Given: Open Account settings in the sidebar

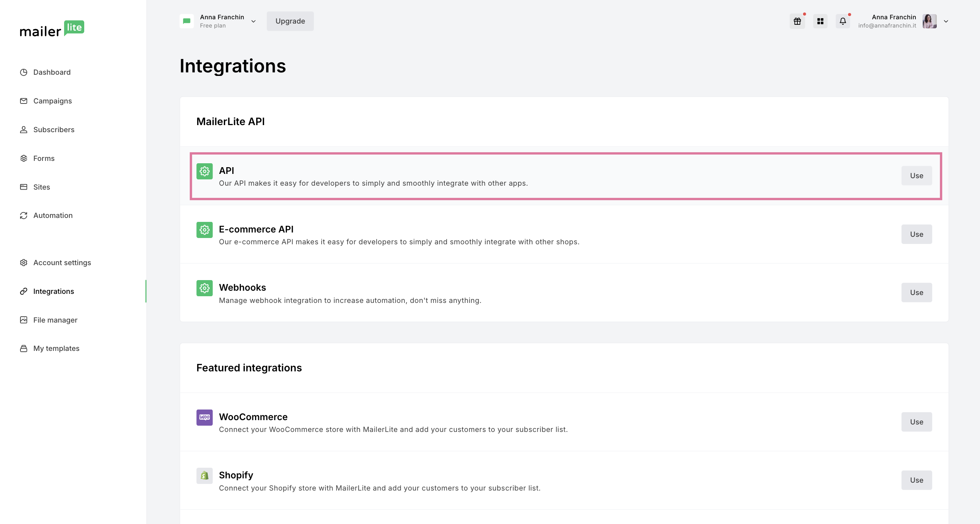Looking at the screenshot, I should [x=62, y=262].
